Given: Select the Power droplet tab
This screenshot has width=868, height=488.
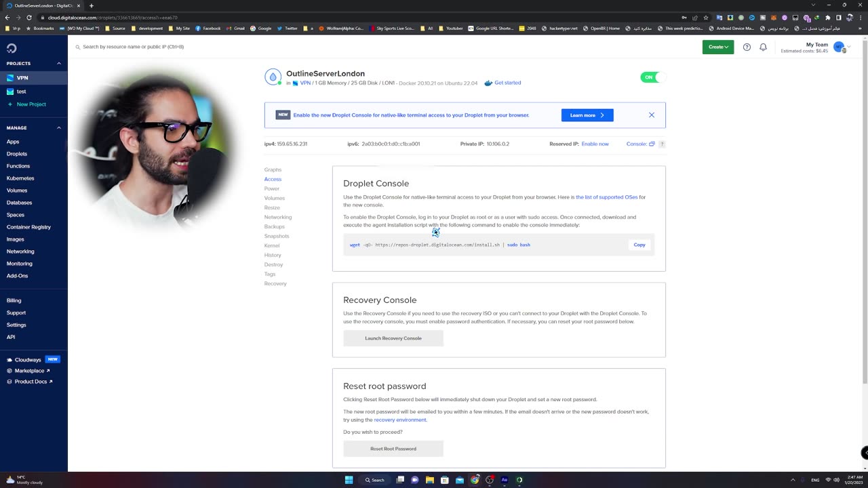Looking at the screenshot, I should click(x=271, y=188).
